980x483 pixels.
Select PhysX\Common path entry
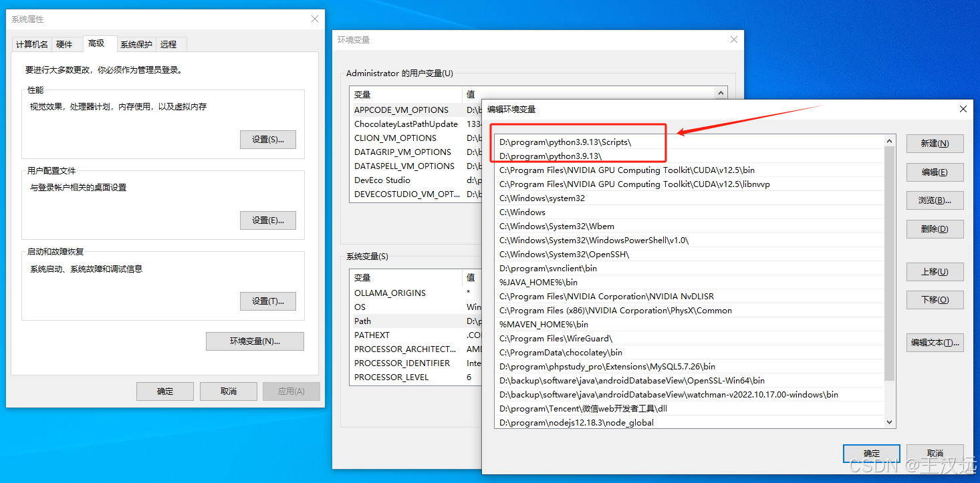689,311
